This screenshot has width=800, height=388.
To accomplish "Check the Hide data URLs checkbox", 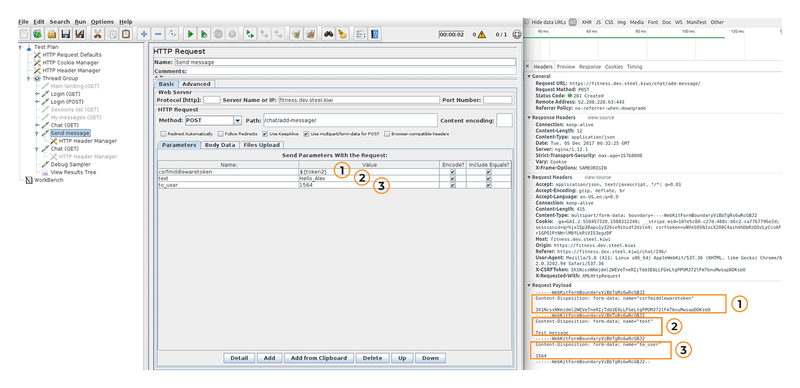I will (528, 22).
